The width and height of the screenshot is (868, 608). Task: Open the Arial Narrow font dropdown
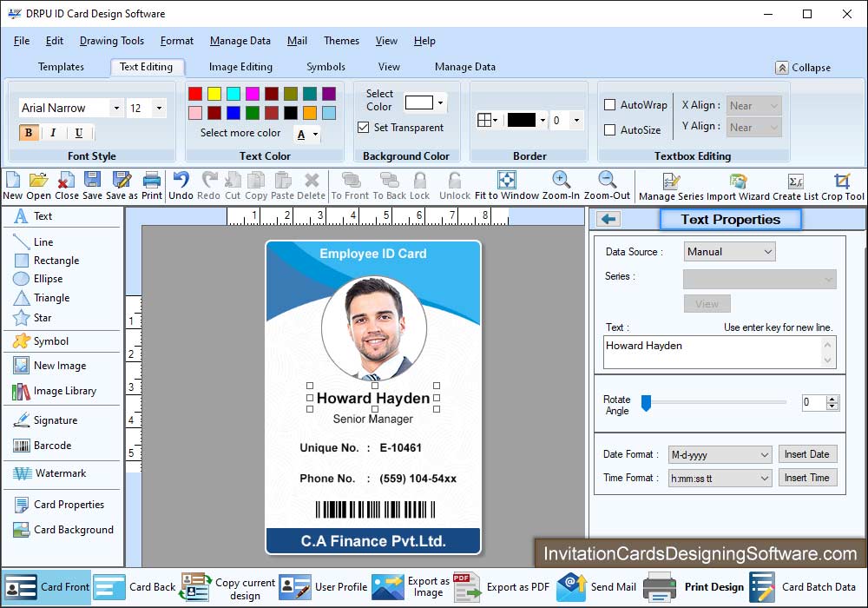(116, 108)
